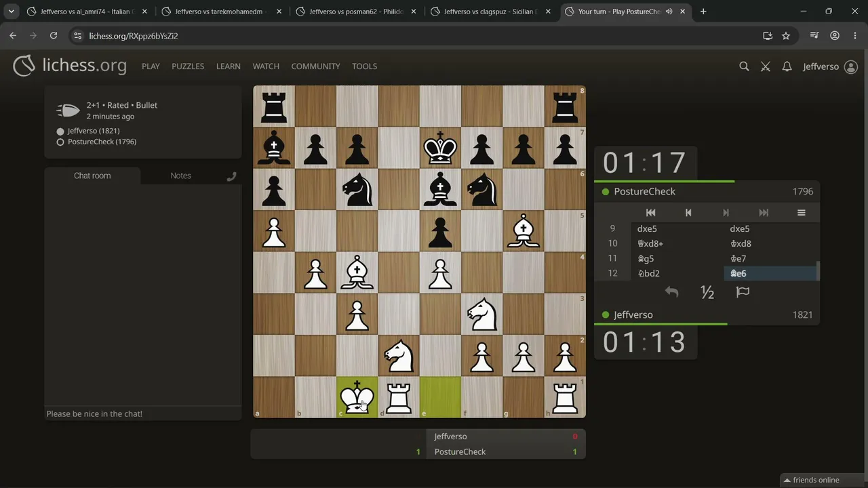Open Jeffverso (1821) profile in game info
This screenshot has height=488, width=868.
coord(94,131)
